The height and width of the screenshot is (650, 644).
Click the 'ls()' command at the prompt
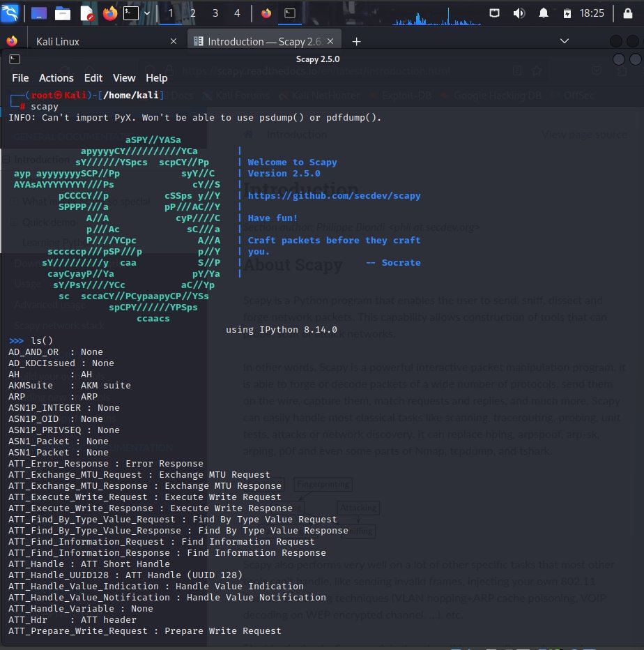pos(42,341)
